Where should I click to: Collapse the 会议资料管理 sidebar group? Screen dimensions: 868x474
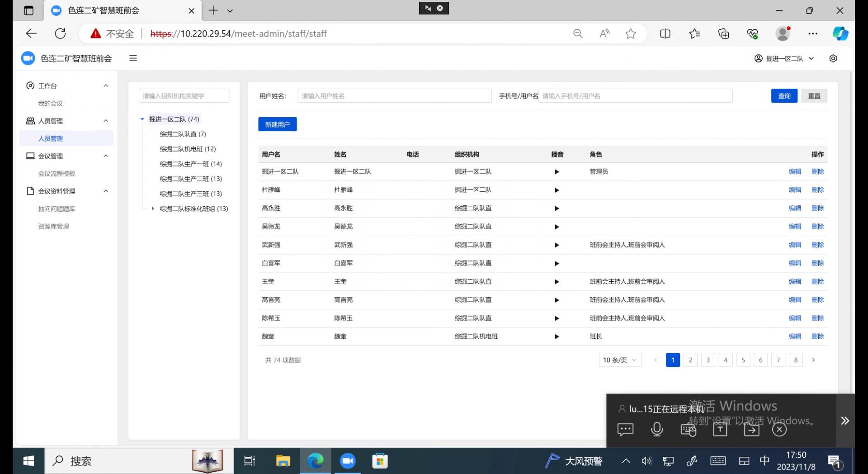[106, 191]
